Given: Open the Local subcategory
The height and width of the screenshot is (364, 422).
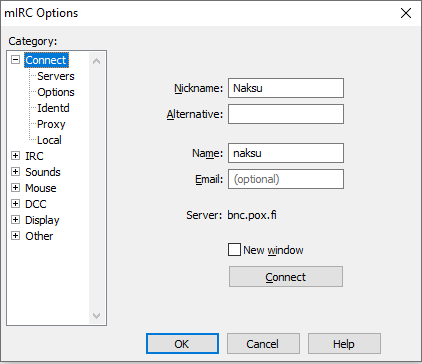Looking at the screenshot, I should coord(49,140).
